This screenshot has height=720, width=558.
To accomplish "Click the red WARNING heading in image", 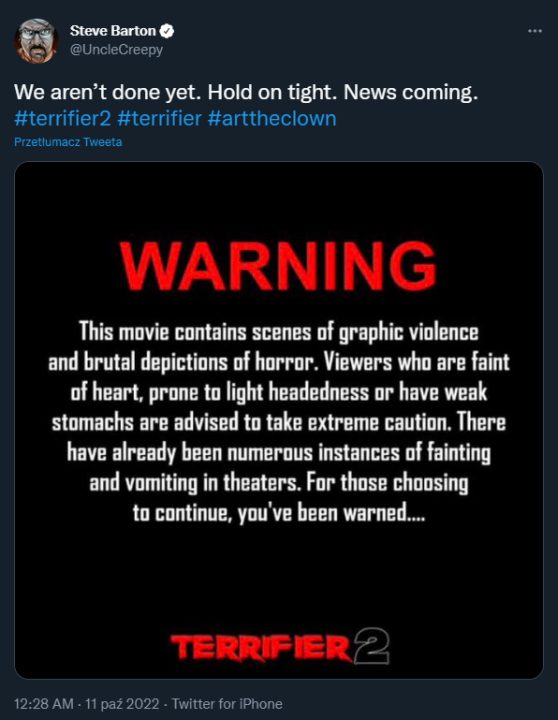I will click(278, 266).
